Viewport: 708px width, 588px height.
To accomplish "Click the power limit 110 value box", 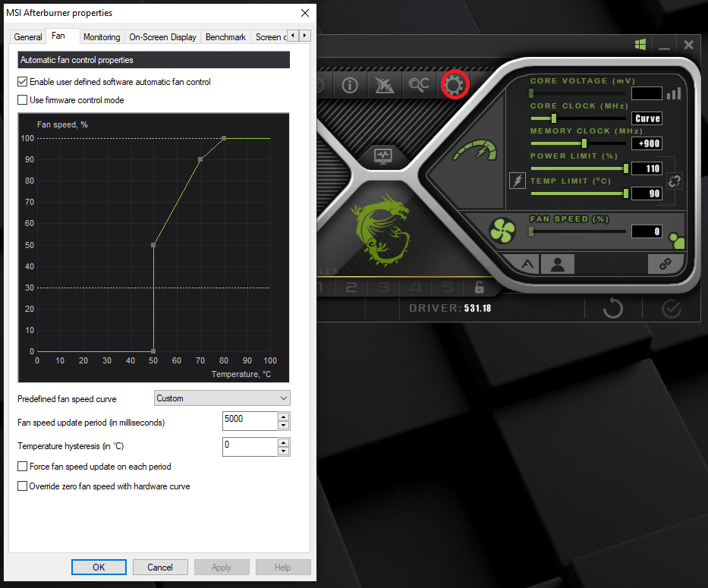I will pos(647,168).
